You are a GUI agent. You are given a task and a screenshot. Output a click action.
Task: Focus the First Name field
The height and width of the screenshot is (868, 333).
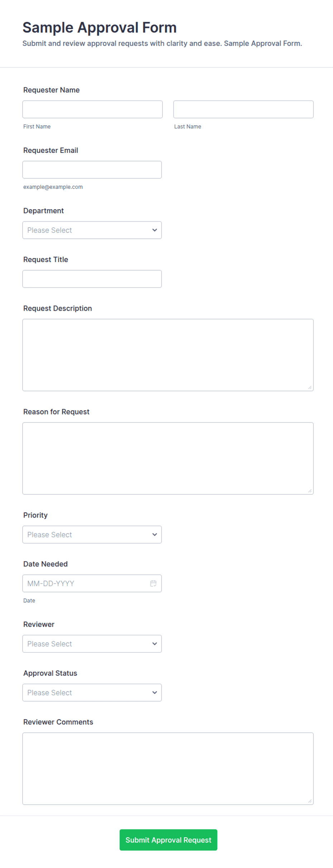[92, 109]
